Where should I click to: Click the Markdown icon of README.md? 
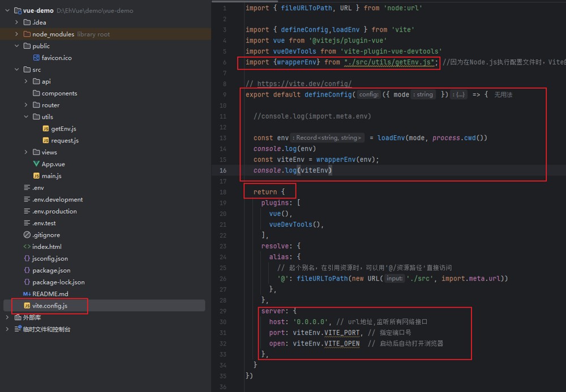point(27,294)
